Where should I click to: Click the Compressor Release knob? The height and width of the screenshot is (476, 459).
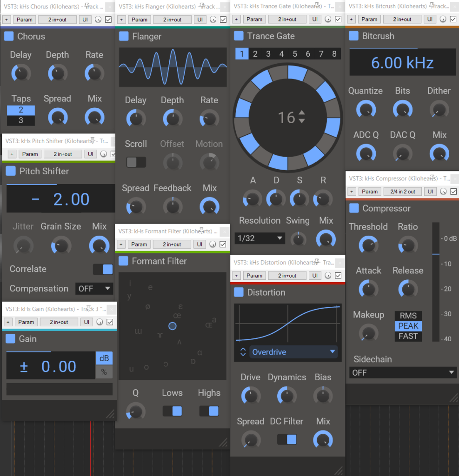pyautogui.click(x=408, y=289)
